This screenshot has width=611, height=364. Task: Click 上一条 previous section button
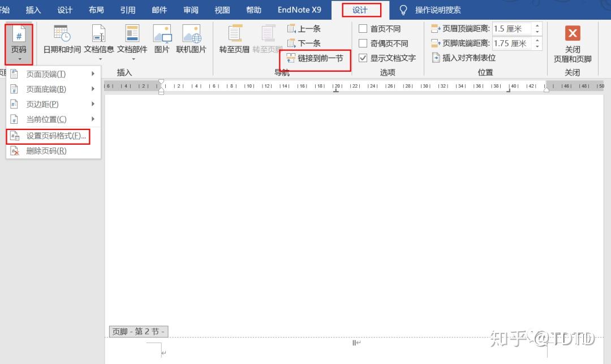pyautogui.click(x=304, y=28)
